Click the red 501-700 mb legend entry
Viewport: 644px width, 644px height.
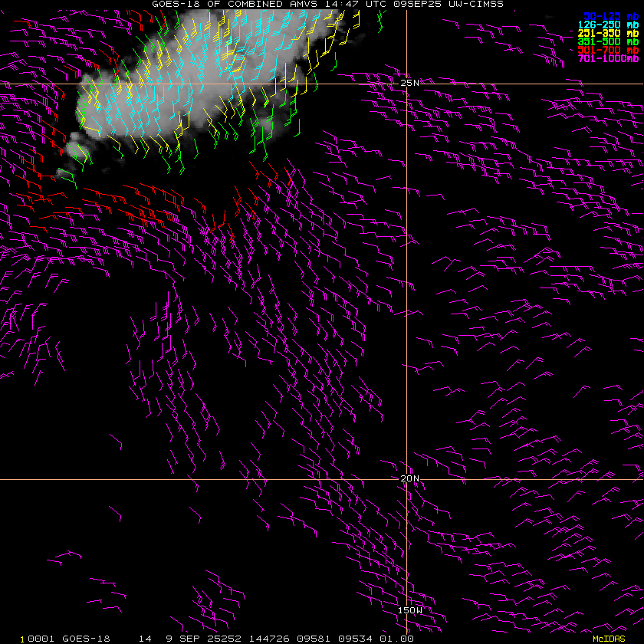point(608,50)
